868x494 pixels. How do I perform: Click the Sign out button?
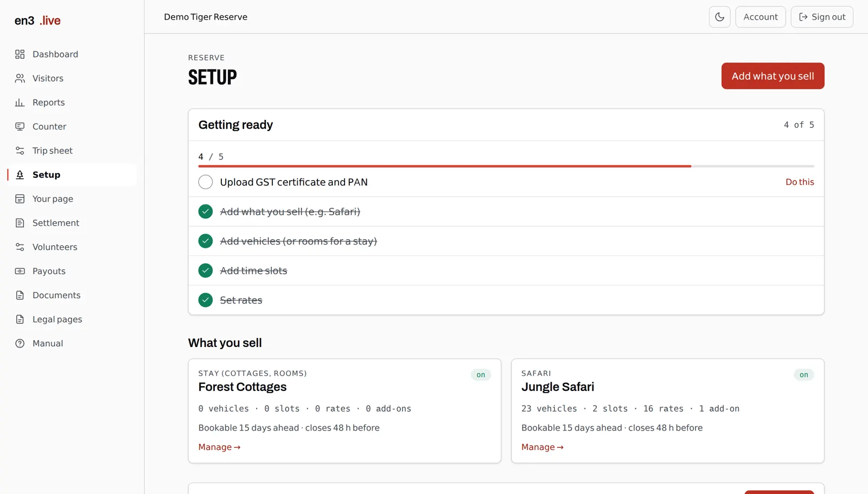point(822,17)
